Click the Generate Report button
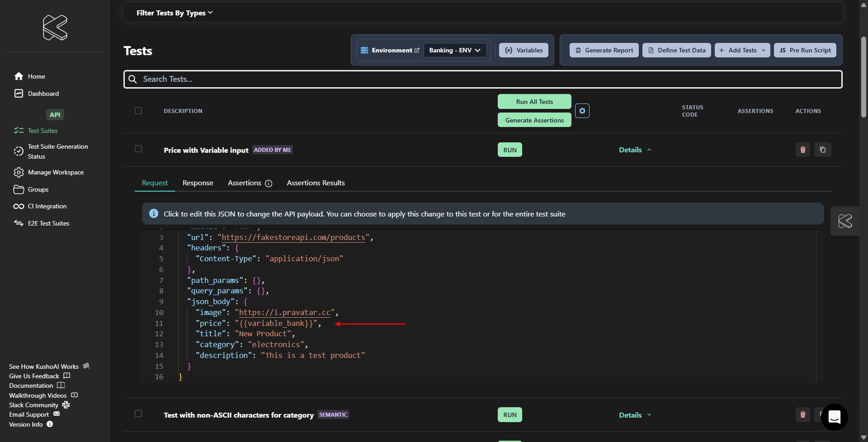 point(604,50)
